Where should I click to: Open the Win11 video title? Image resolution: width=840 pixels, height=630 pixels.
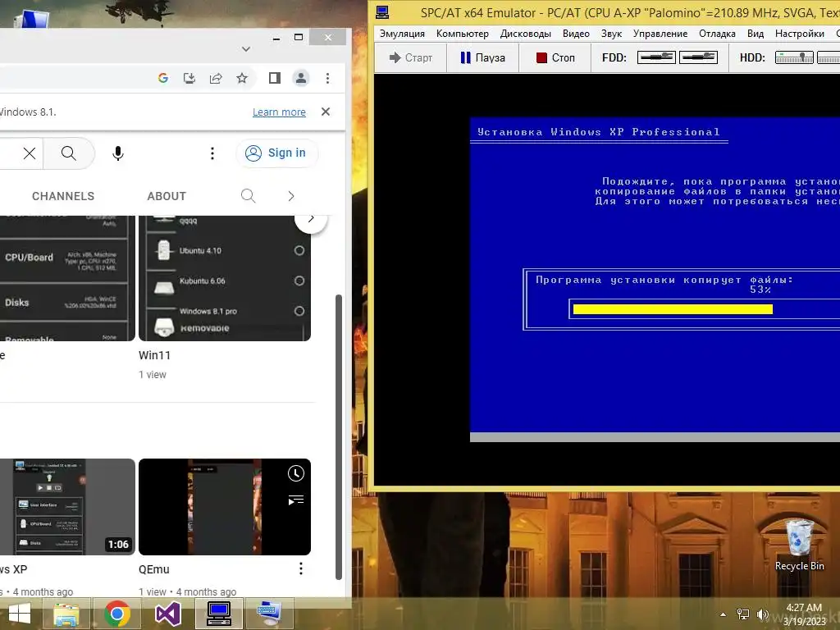point(154,355)
